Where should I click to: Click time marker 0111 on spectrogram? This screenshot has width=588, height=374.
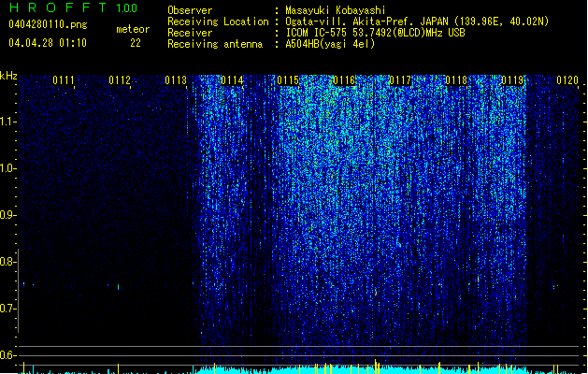coord(64,80)
